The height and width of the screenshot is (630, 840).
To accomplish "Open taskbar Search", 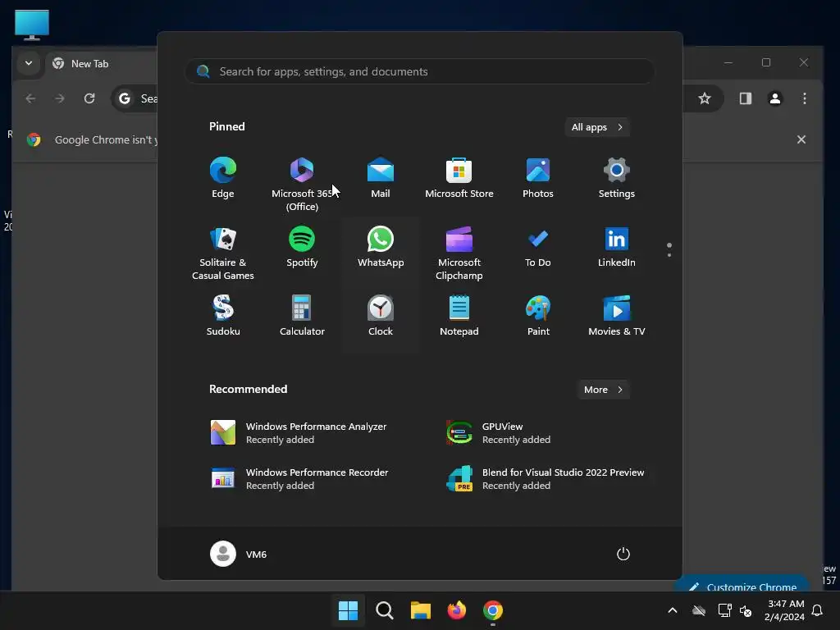I will coord(384,610).
